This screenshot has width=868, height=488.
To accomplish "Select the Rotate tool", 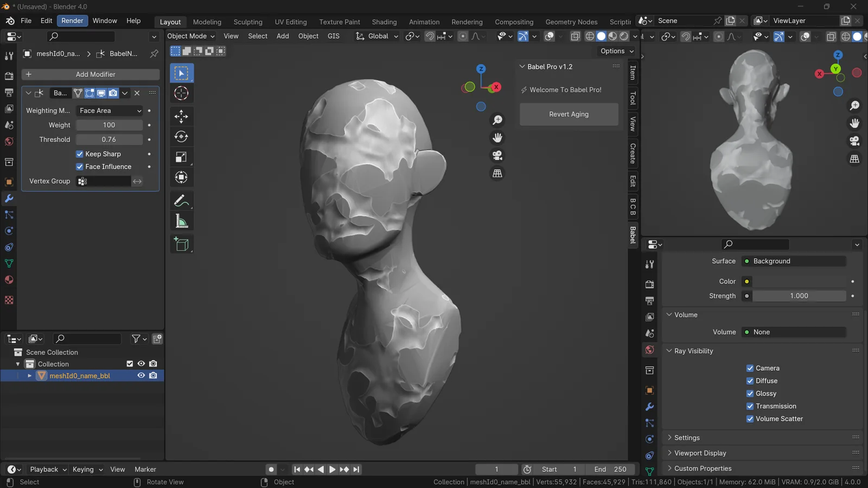I will tap(181, 137).
